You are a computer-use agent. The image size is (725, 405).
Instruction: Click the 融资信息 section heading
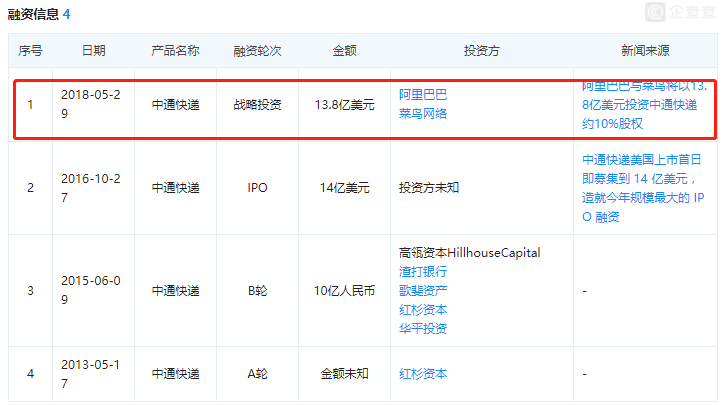pyautogui.click(x=33, y=14)
